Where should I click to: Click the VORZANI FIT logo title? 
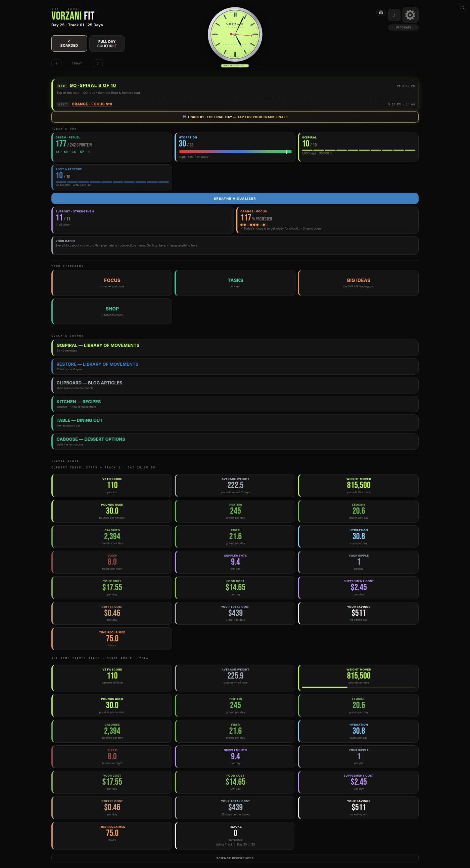[x=73, y=16]
